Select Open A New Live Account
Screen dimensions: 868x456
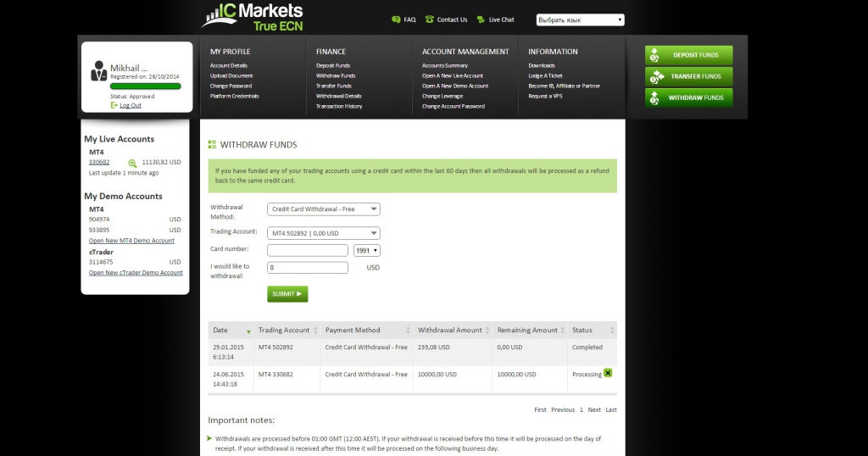[453, 75]
